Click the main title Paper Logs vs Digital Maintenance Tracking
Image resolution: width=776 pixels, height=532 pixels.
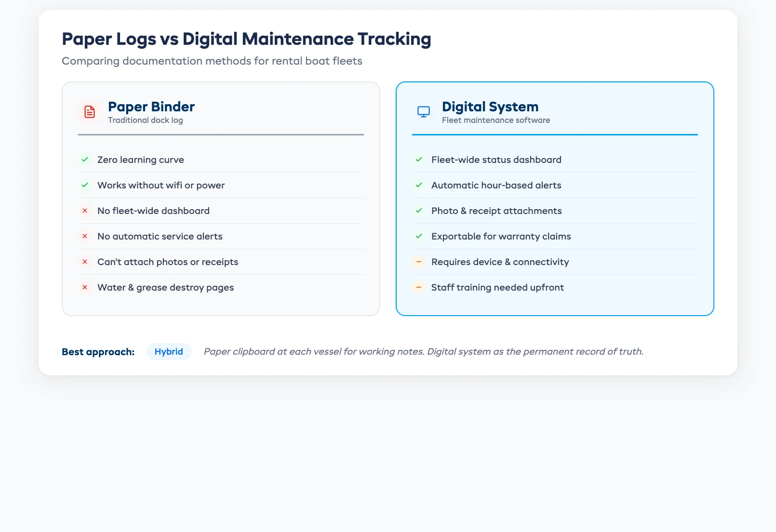click(246, 39)
